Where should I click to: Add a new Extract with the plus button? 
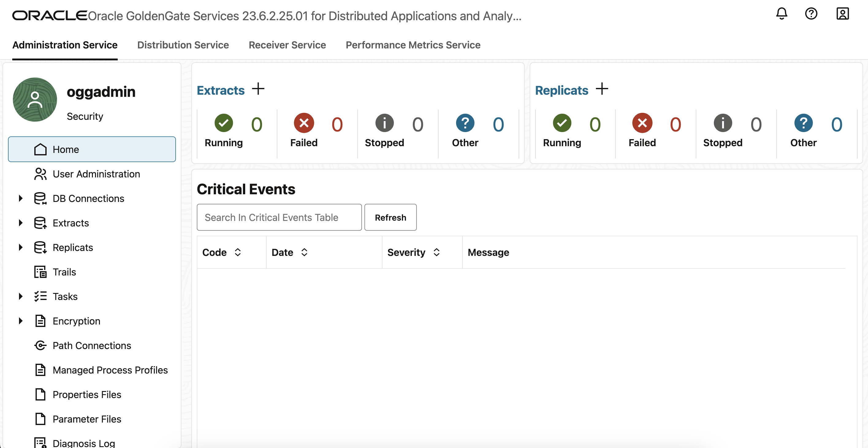pyautogui.click(x=258, y=89)
